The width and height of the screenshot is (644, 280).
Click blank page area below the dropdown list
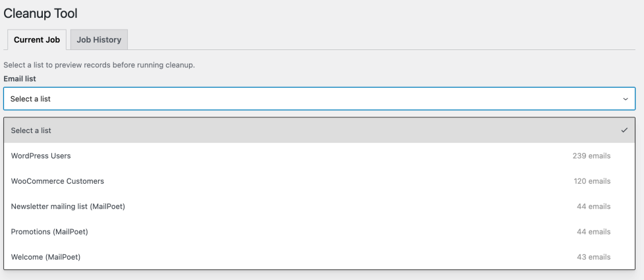[321, 275]
